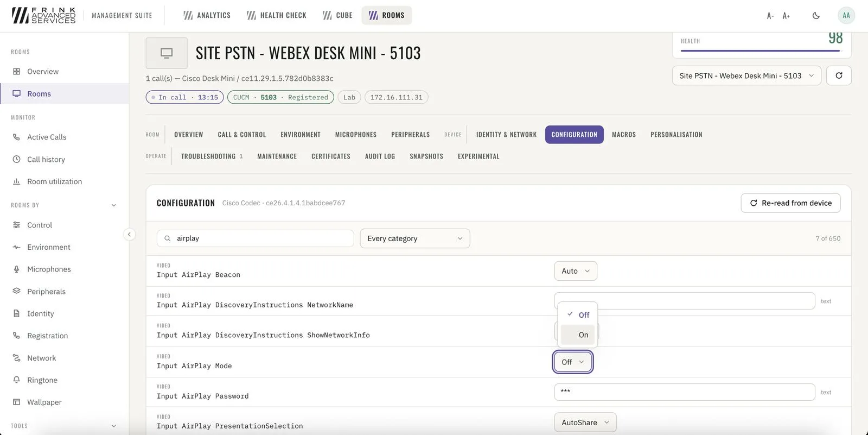Click the In call 13:15 status badge
This screenshot has height=435, width=868.
coord(184,97)
